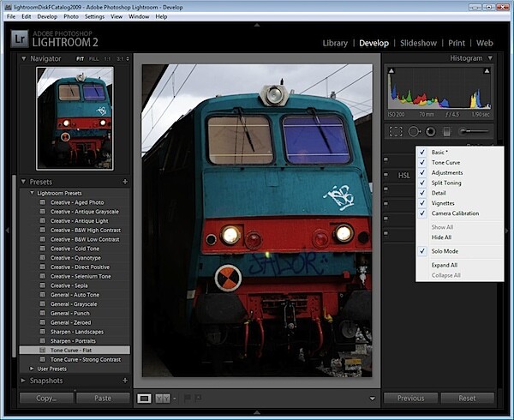The width and height of the screenshot is (514, 420).
Task: Collapse the right panel group arrow
Action: point(507,231)
